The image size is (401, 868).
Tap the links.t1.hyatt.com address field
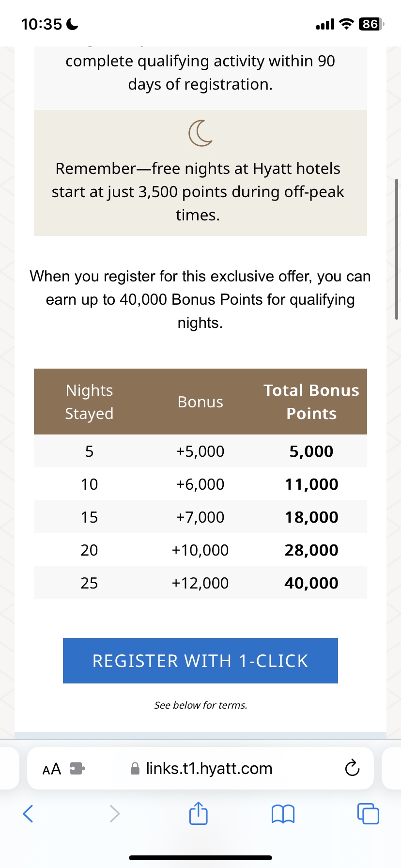[200, 768]
